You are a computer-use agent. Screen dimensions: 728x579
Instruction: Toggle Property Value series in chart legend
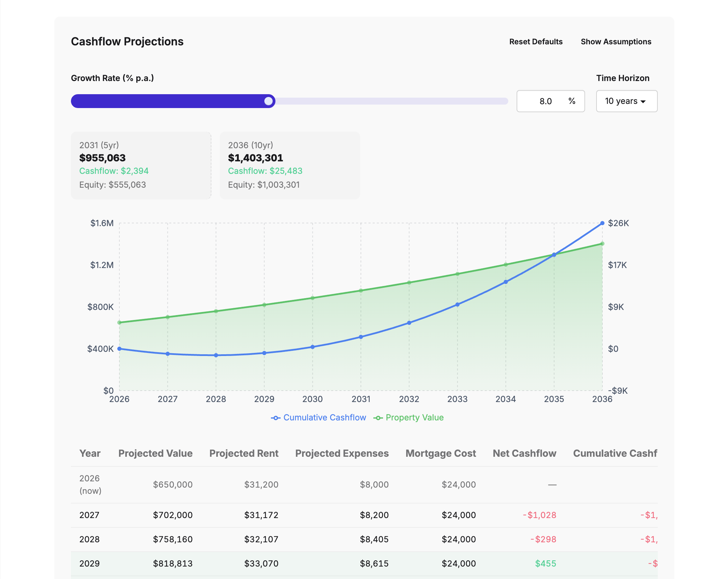pyautogui.click(x=409, y=418)
